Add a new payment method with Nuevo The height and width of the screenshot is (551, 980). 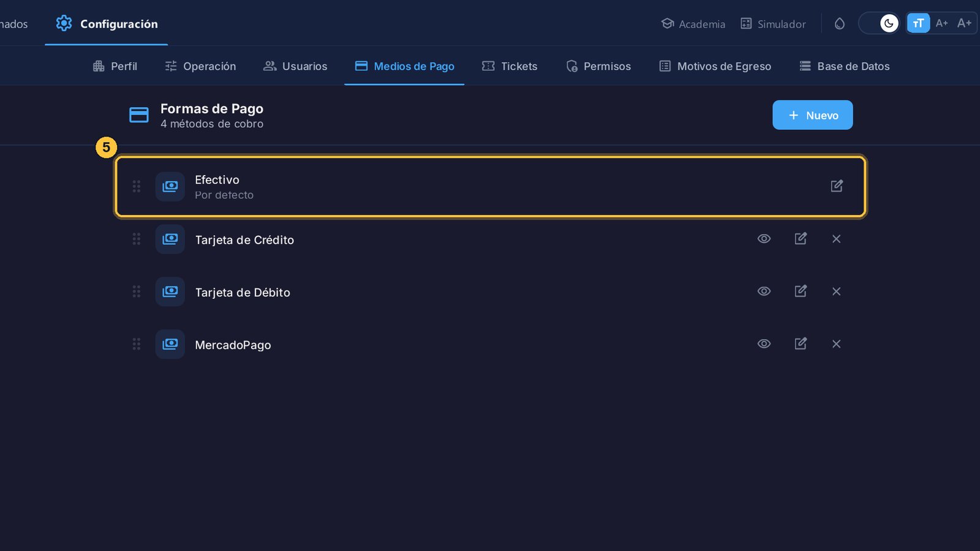coord(812,115)
